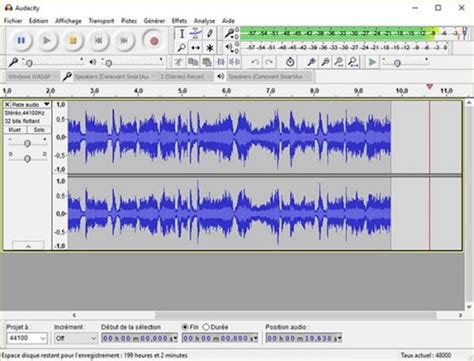Open the Aide menu
474x361 pixels.
[228, 21]
